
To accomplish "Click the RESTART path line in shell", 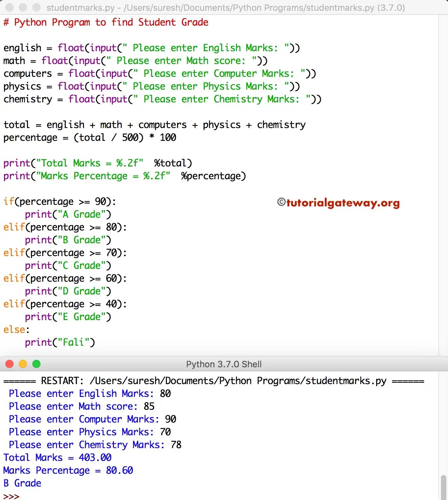I will (214, 381).
